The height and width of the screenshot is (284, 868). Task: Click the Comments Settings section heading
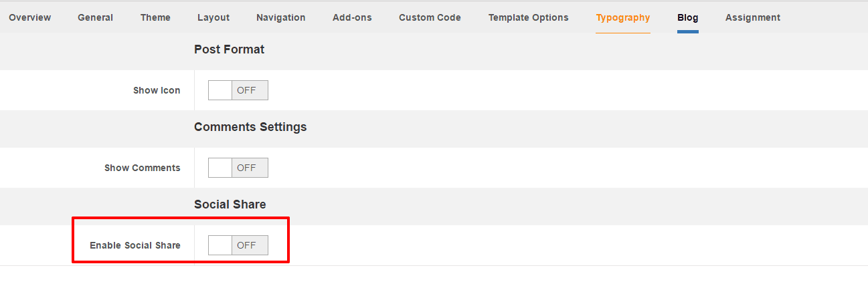pos(250,127)
